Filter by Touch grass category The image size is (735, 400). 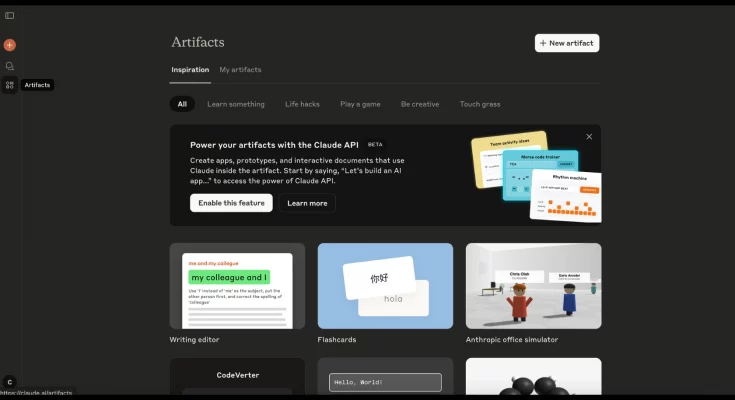tap(480, 104)
